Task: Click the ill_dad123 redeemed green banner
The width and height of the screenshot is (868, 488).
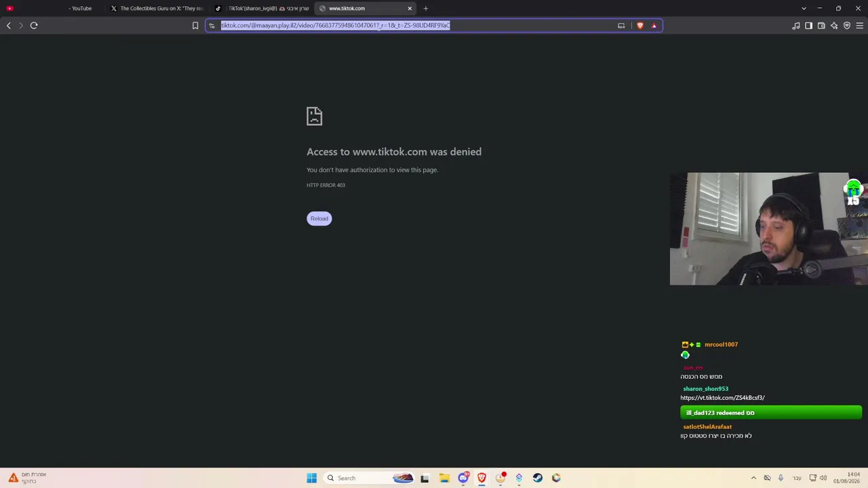Action: (771, 413)
